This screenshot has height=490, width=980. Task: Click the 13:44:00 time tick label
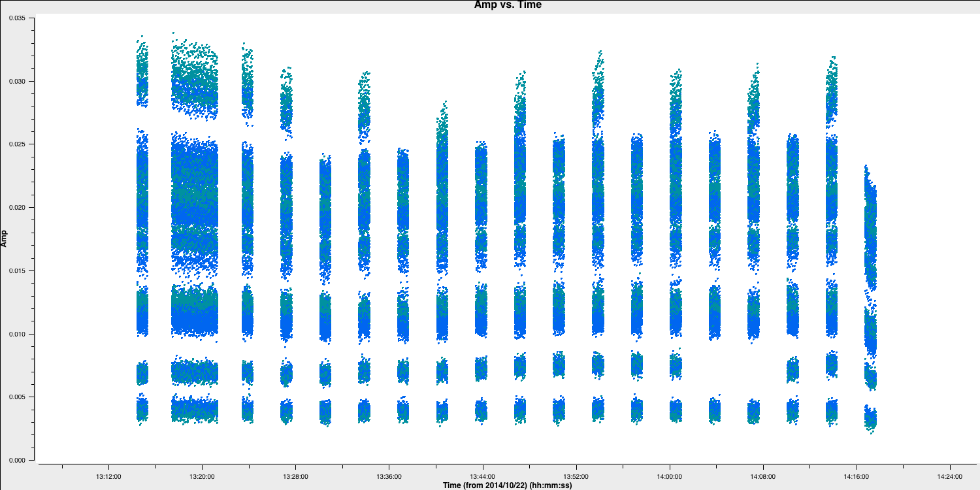coord(482,476)
